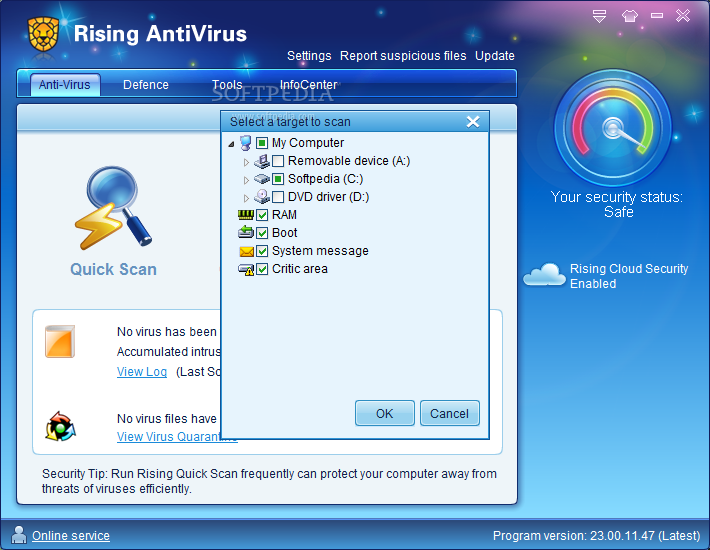This screenshot has height=550, width=710.
Task: Uncheck the System message checkbox
Action: point(262,251)
